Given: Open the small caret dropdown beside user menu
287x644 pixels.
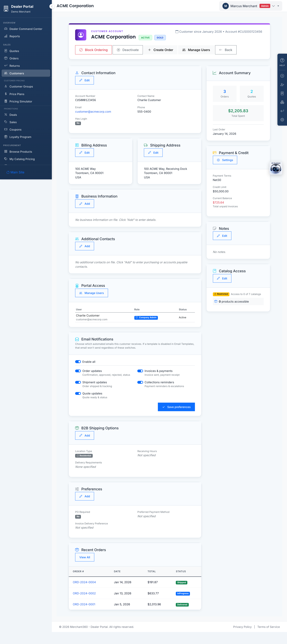Looking at the screenshot, I should [278, 6].
